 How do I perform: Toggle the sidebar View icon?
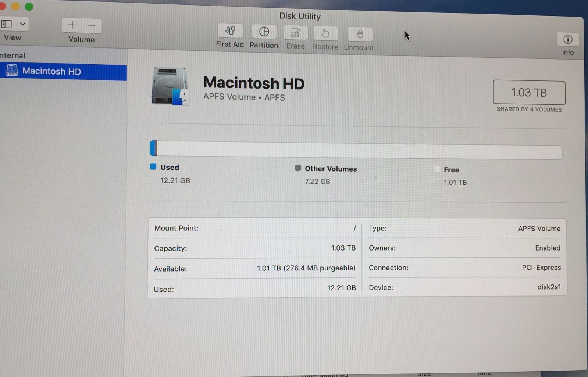pos(7,24)
